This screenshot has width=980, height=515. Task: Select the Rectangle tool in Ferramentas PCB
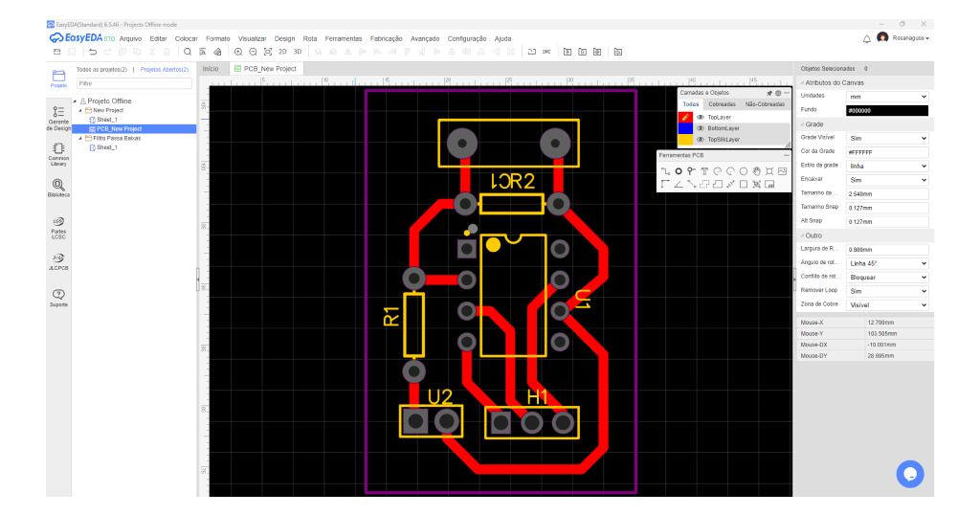(743, 185)
